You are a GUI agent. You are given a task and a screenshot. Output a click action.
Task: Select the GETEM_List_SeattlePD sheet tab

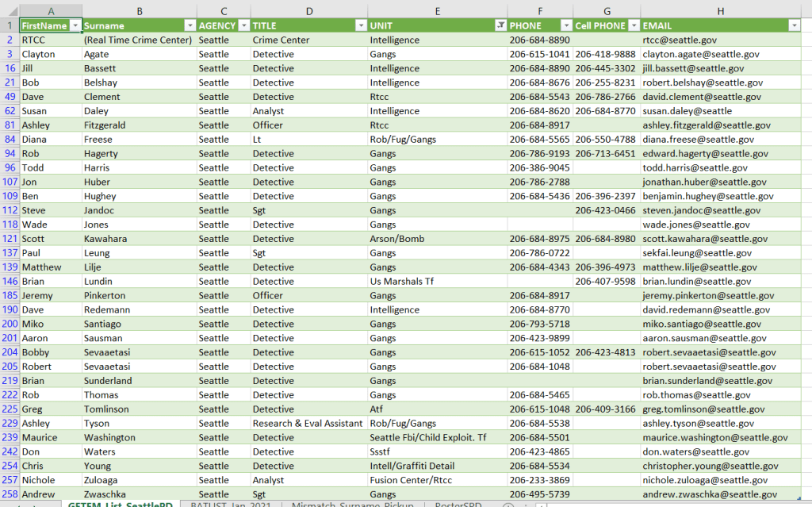tap(120, 504)
